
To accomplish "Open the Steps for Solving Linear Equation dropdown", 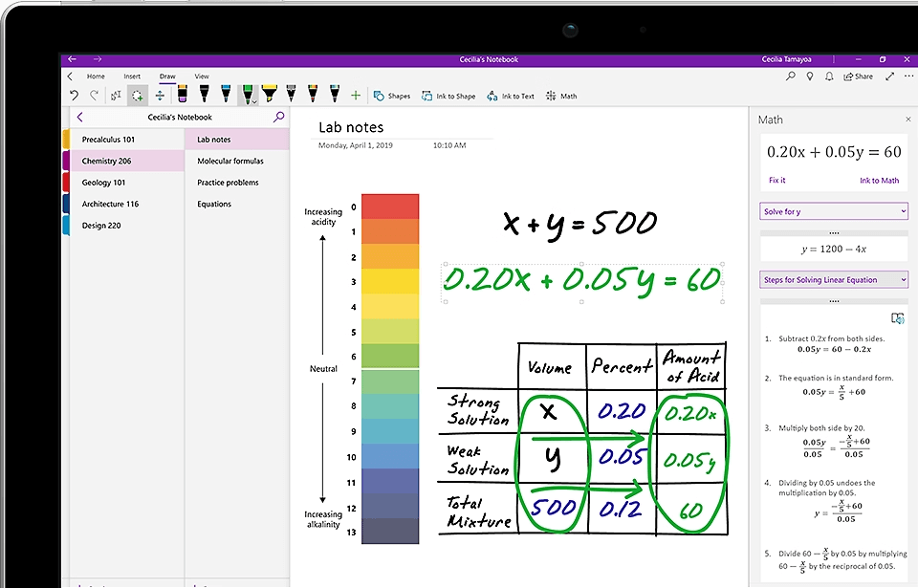I will coord(833,278).
